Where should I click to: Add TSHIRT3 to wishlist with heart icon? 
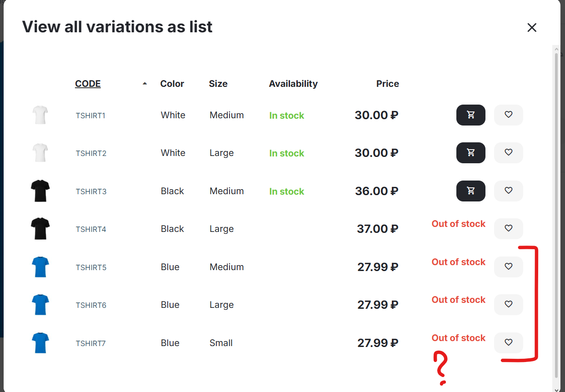click(508, 191)
